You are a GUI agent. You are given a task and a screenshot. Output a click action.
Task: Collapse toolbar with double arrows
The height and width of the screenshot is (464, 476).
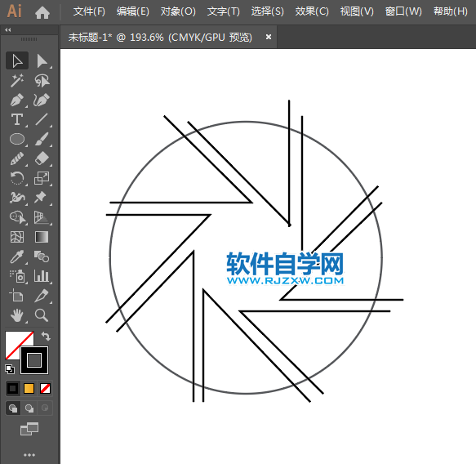click(8, 29)
